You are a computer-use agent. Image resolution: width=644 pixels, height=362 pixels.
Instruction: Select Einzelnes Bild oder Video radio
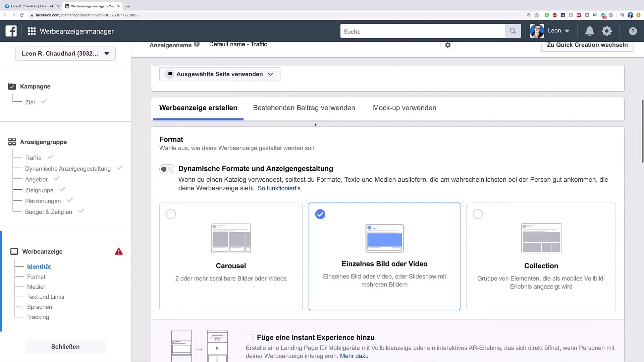320,214
